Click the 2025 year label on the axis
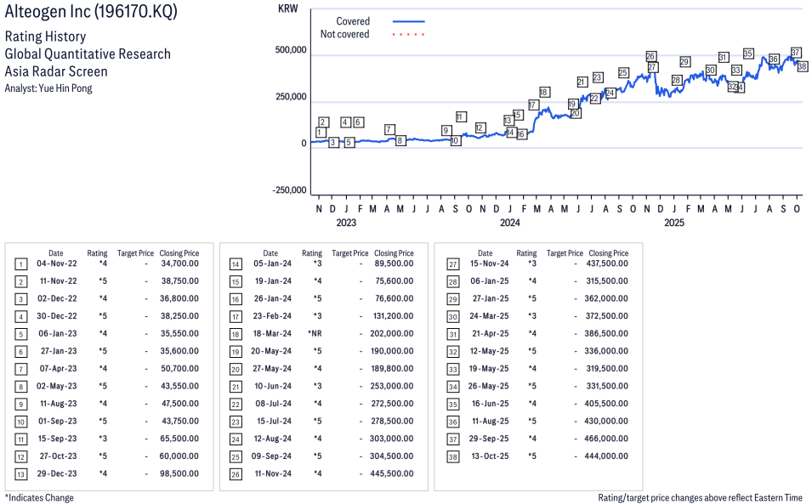Viewport: 812px width, 504px height. (x=673, y=224)
